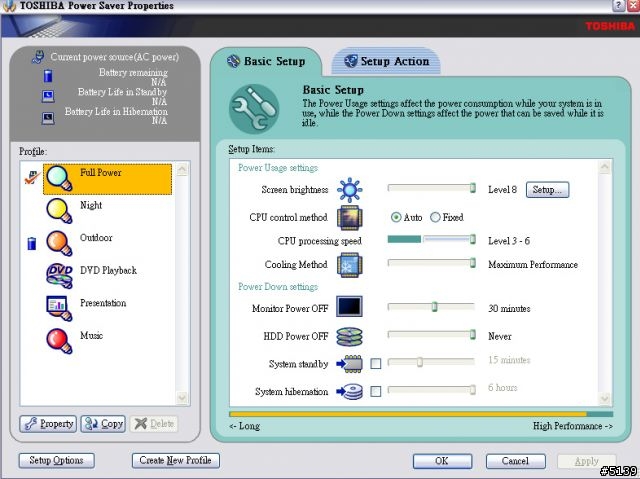Click the Delete profile button
Image resolution: width=640 pixels, height=479 pixels.
pos(154,424)
